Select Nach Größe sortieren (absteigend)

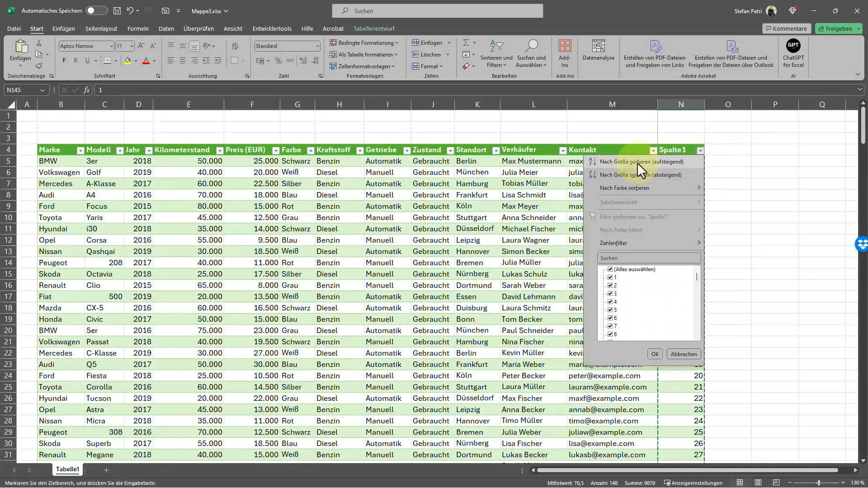pyautogui.click(x=644, y=175)
